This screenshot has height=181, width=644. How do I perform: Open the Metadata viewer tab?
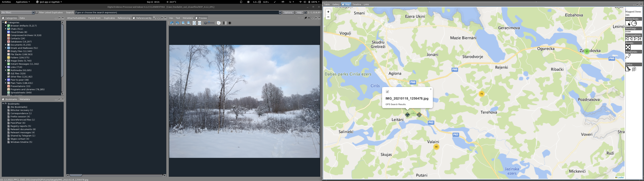pos(187,18)
